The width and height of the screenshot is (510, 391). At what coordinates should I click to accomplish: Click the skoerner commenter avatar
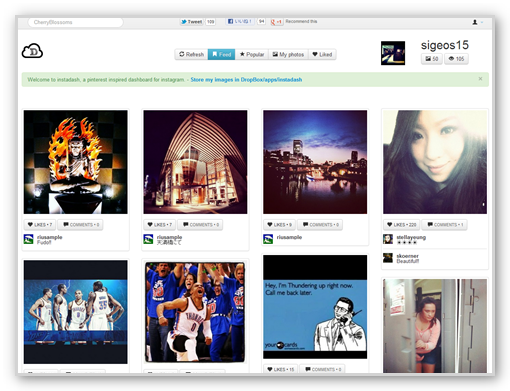388,258
